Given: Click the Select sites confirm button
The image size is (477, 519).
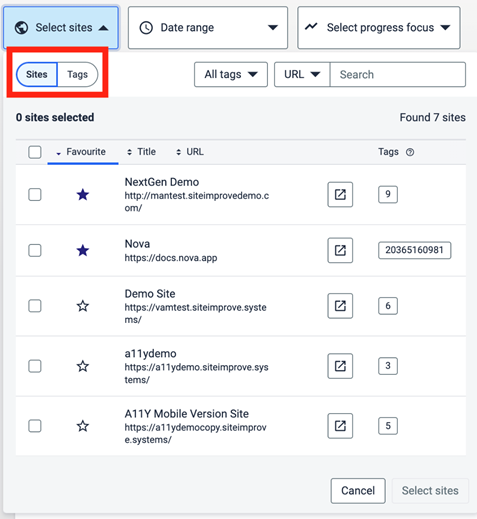Looking at the screenshot, I should (430, 491).
